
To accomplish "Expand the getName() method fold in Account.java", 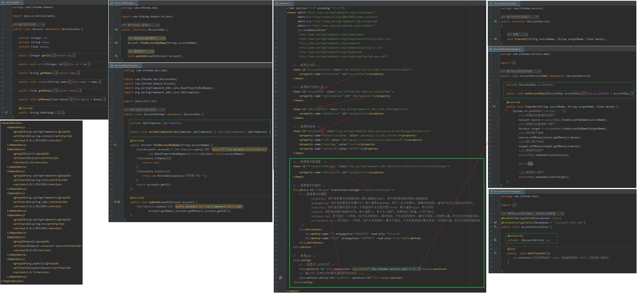I will (x=11, y=73).
